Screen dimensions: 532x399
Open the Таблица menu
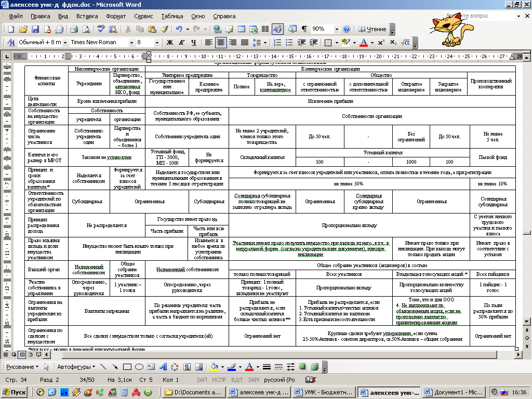coord(172,16)
